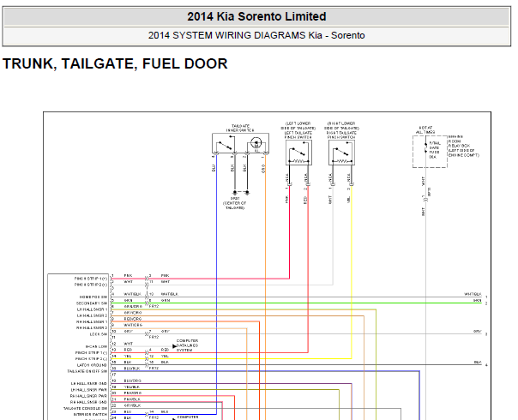Click the "TAILGATE ON/OFF SW" pin label
The width and height of the screenshot is (518, 420).
point(87,371)
